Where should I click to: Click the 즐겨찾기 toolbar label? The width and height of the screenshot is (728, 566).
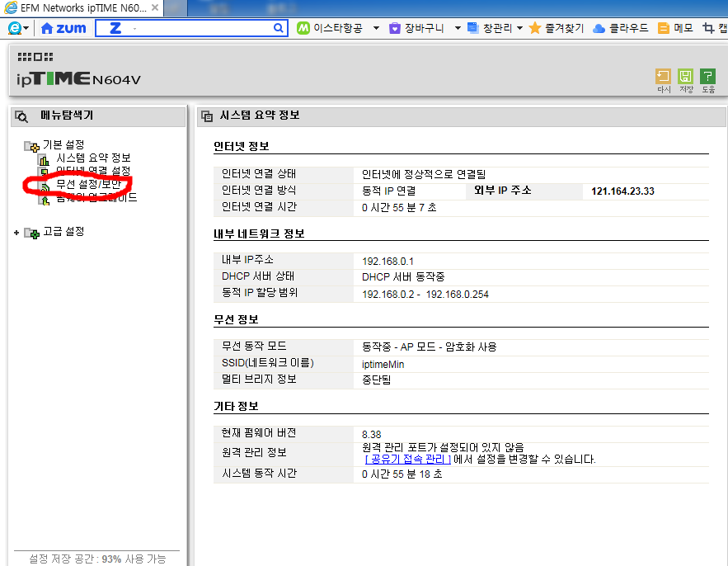pos(564,28)
